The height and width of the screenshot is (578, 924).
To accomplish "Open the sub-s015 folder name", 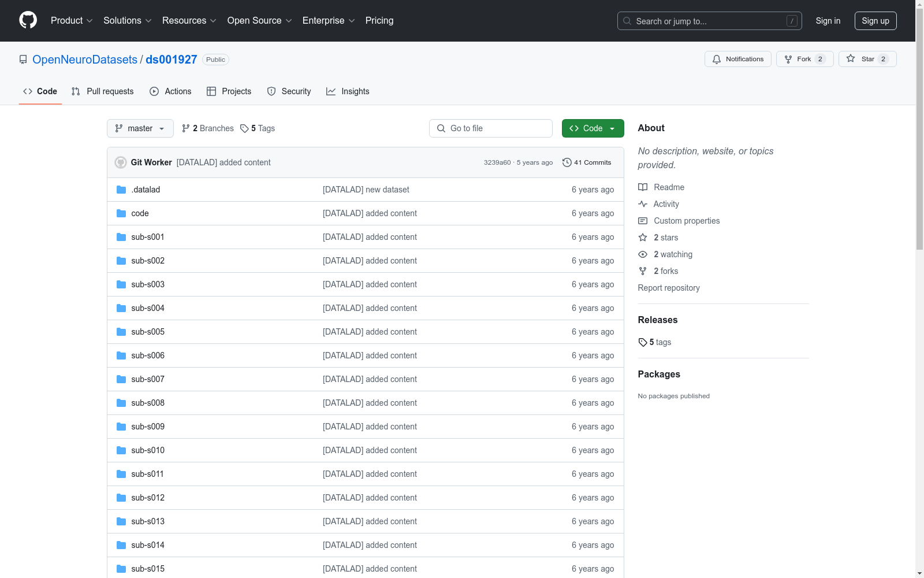I will [x=148, y=569].
